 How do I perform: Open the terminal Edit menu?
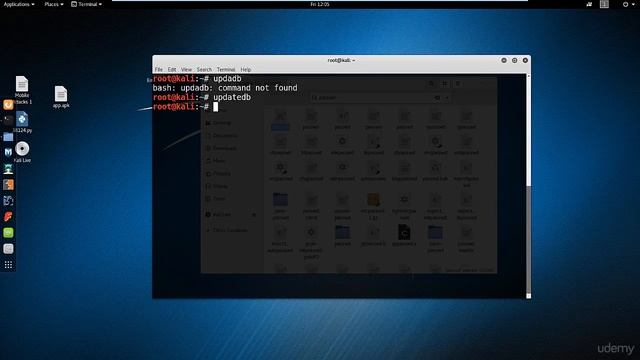click(172, 69)
